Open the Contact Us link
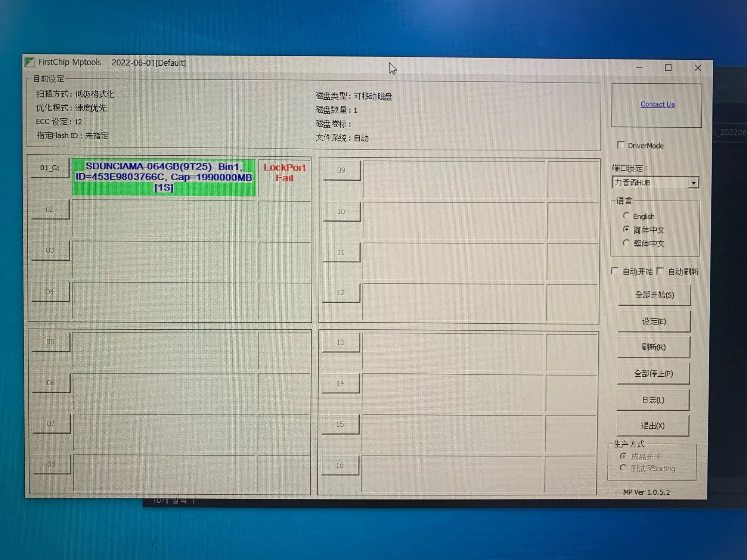This screenshot has width=747, height=560. point(658,104)
